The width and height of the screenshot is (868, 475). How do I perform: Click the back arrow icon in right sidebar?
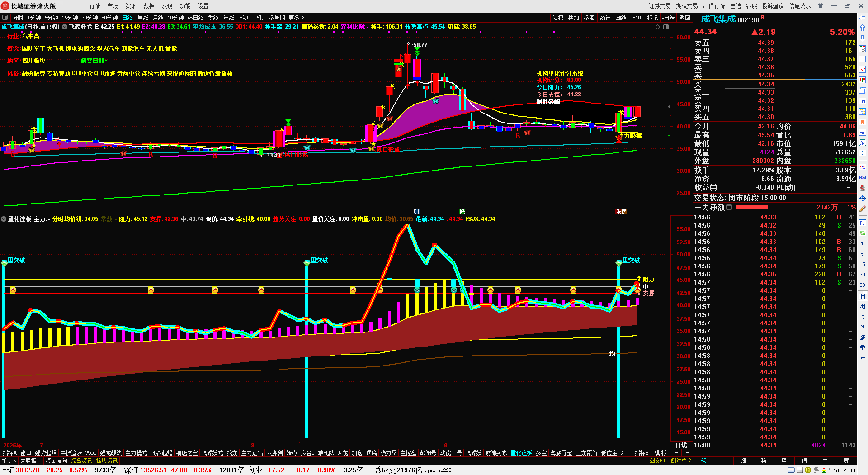point(863,18)
